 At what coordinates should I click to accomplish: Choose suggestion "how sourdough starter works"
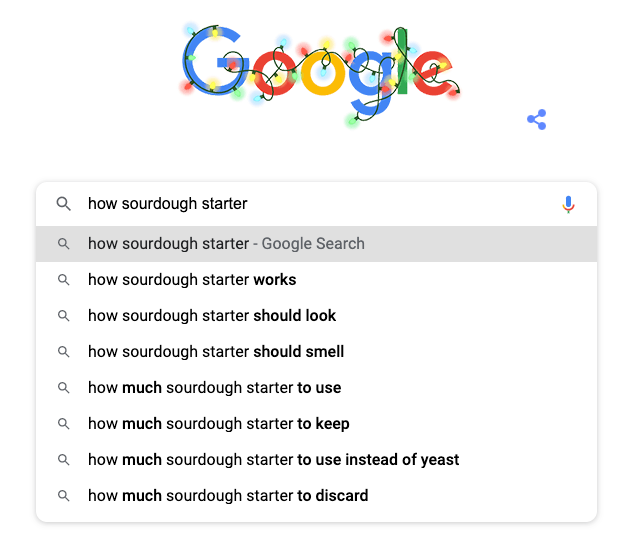click(192, 280)
